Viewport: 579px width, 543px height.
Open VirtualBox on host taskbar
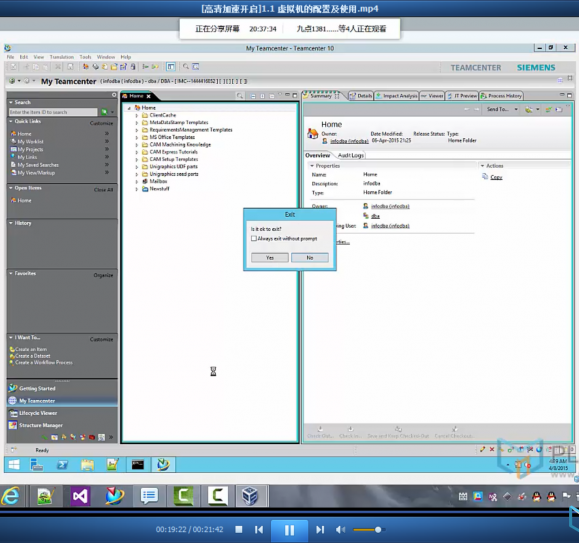point(250,496)
